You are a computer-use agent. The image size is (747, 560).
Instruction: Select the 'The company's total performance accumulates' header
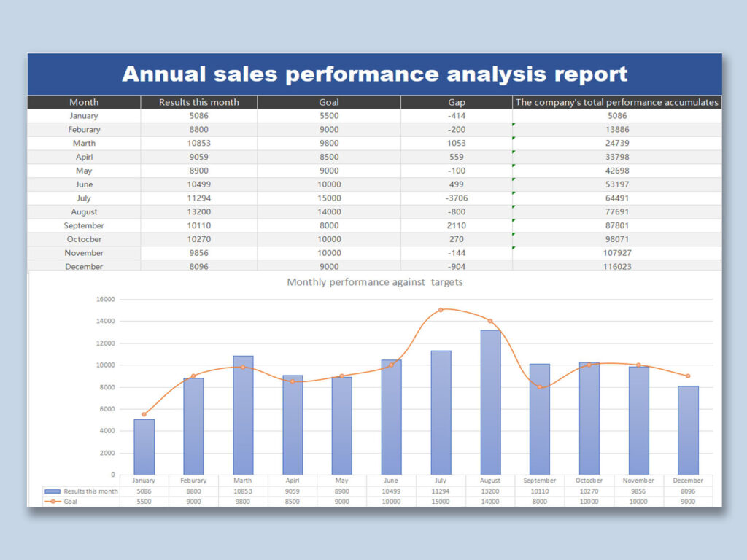click(x=617, y=102)
